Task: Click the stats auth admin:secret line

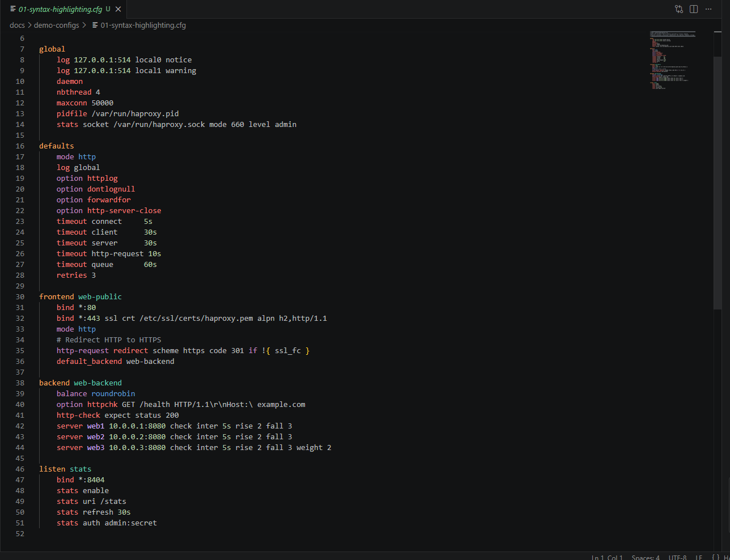Action: pyautogui.click(x=106, y=523)
